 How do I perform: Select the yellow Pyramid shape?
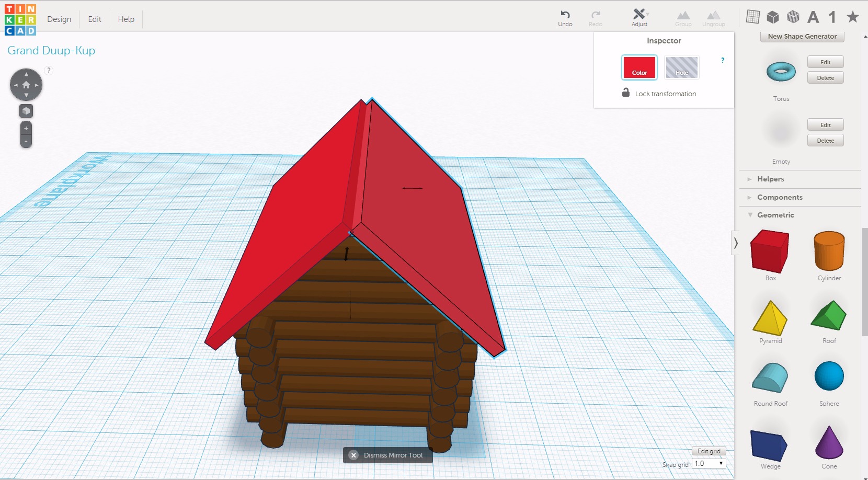pos(770,318)
